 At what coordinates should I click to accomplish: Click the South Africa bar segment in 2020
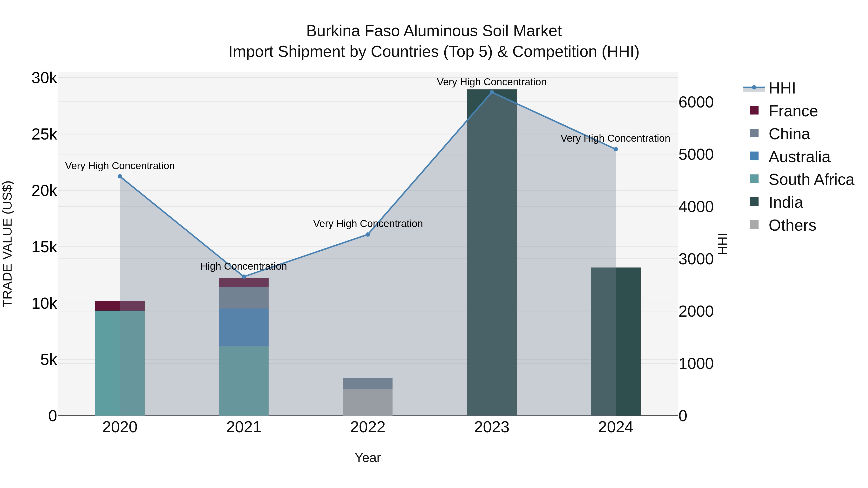120,363
